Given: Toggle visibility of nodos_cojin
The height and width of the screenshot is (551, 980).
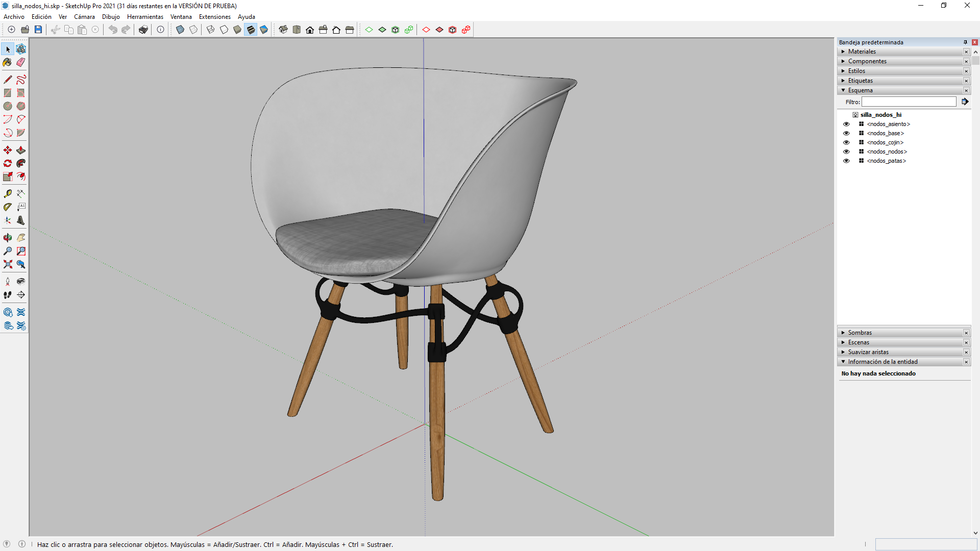Looking at the screenshot, I should [846, 142].
